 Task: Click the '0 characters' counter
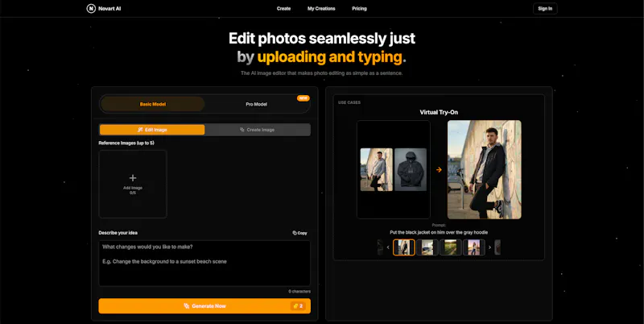click(299, 292)
